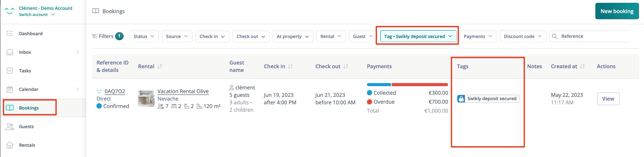This screenshot has height=157, width=644.
Task: Focus the Reference search field
Action: click(592, 36)
